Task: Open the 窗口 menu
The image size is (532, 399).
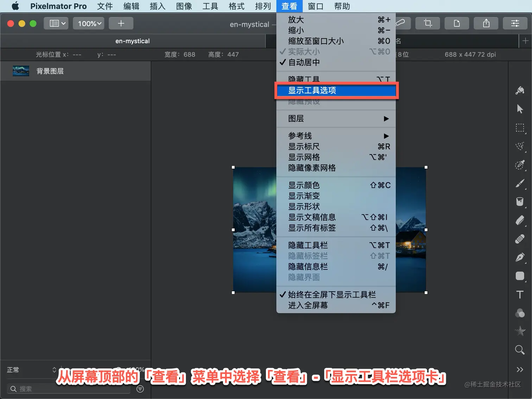Action: [x=316, y=6]
